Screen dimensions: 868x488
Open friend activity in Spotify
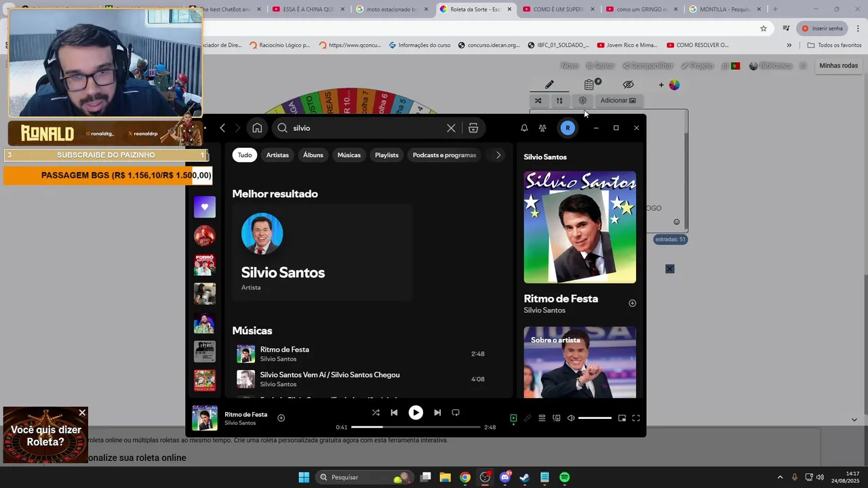pos(542,128)
